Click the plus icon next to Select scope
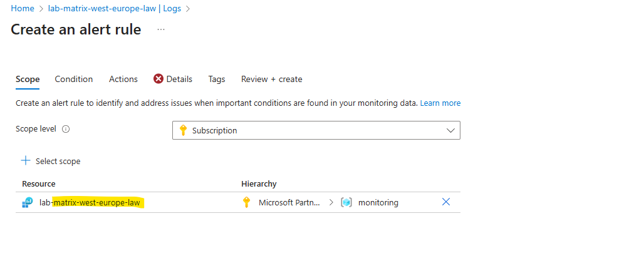This screenshot has height=268, width=644. [26, 160]
